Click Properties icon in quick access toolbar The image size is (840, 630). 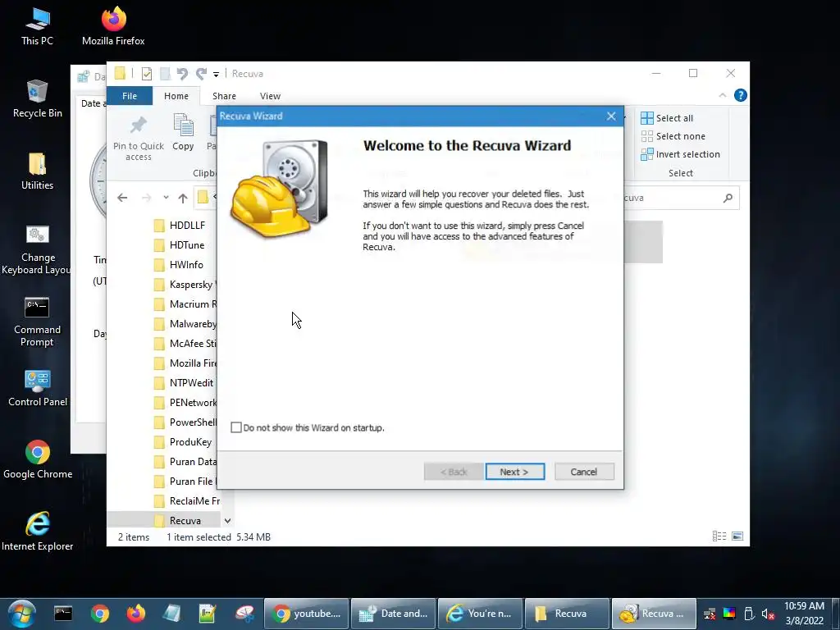[146, 74]
